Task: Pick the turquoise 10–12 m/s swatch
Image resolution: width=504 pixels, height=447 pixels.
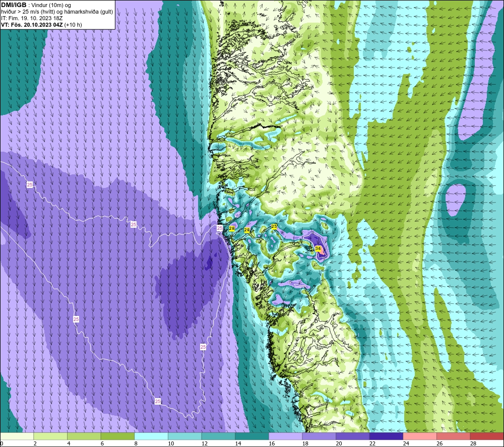Action: (184, 436)
